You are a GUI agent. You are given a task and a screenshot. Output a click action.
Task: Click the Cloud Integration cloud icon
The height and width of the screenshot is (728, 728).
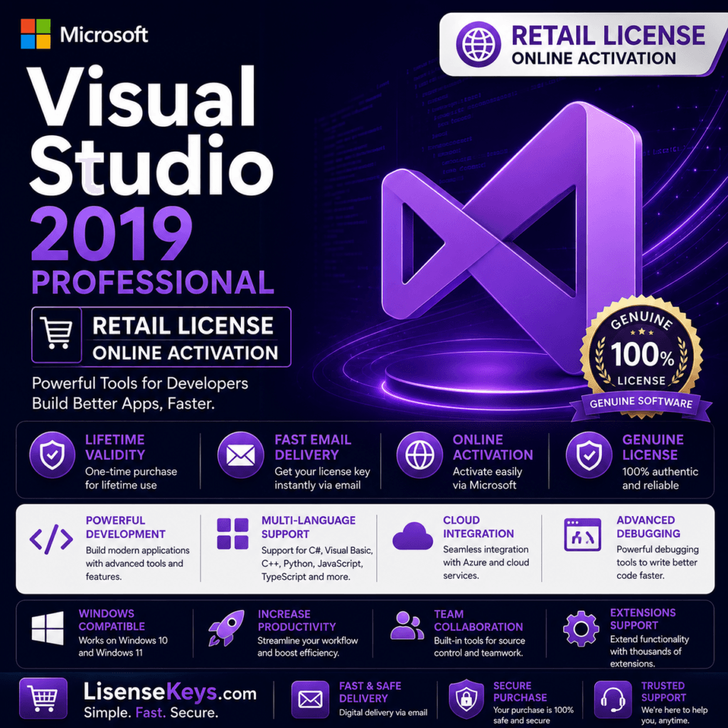point(412,537)
